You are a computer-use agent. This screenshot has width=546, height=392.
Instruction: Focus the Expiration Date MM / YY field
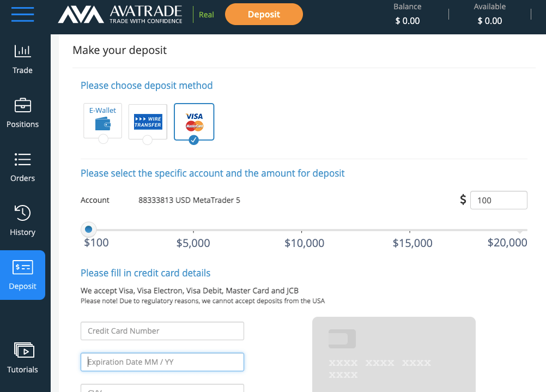pos(162,362)
